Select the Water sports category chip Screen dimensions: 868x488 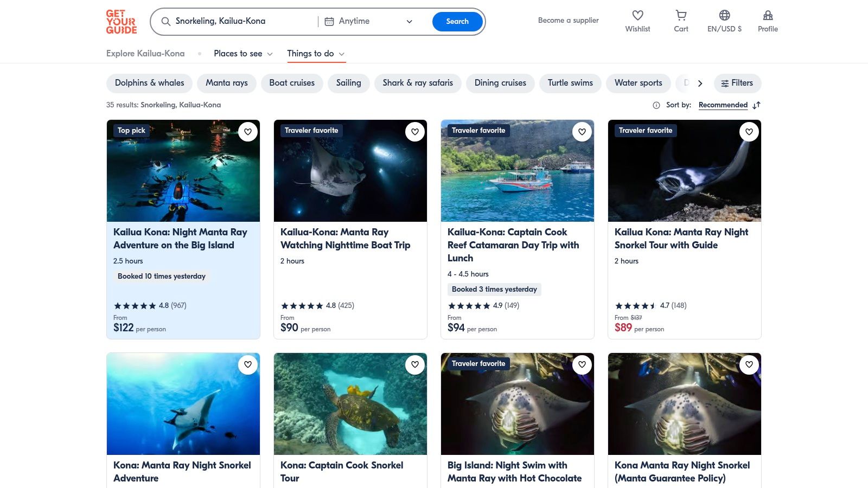(639, 84)
